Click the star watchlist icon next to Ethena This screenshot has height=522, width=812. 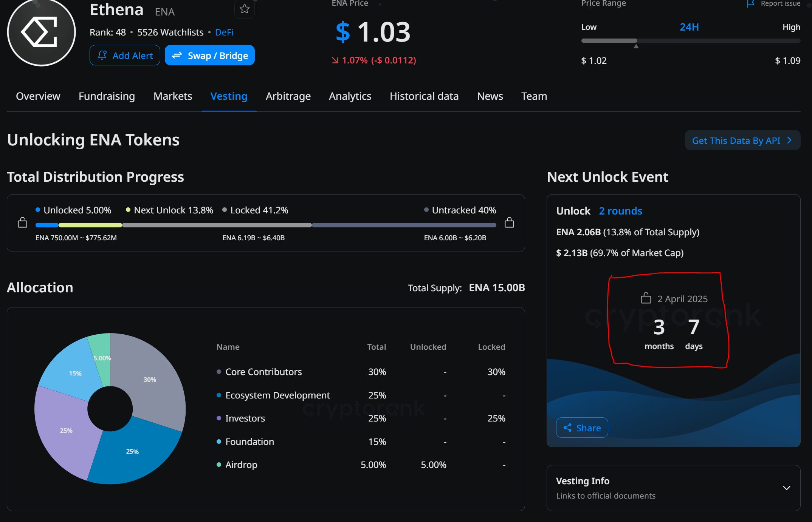(x=245, y=9)
